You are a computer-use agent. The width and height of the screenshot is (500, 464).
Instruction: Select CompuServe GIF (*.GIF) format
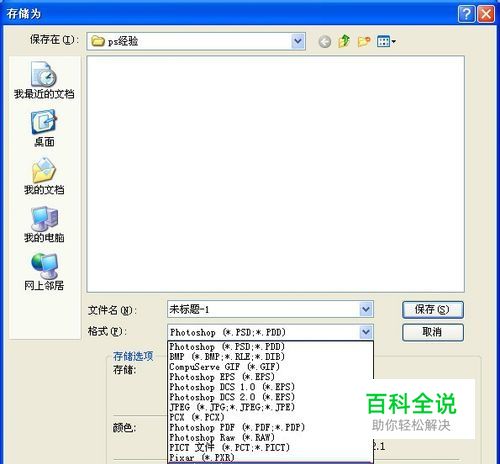coord(270,367)
